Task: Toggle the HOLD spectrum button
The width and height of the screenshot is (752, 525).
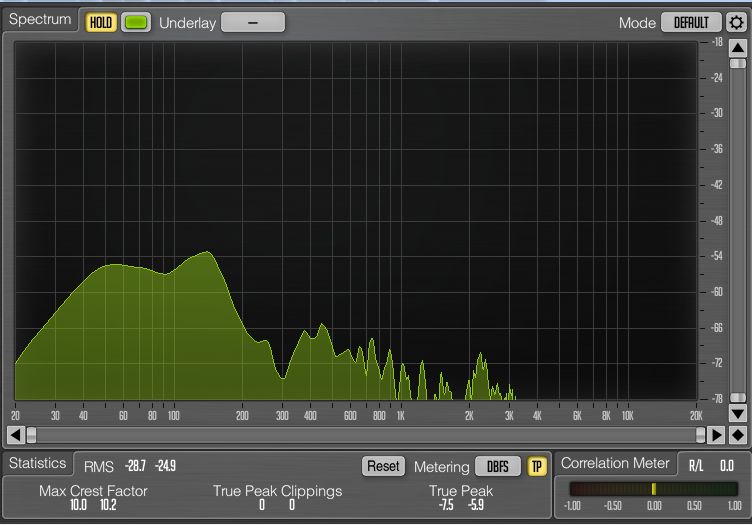Action: (x=100, y=22)
